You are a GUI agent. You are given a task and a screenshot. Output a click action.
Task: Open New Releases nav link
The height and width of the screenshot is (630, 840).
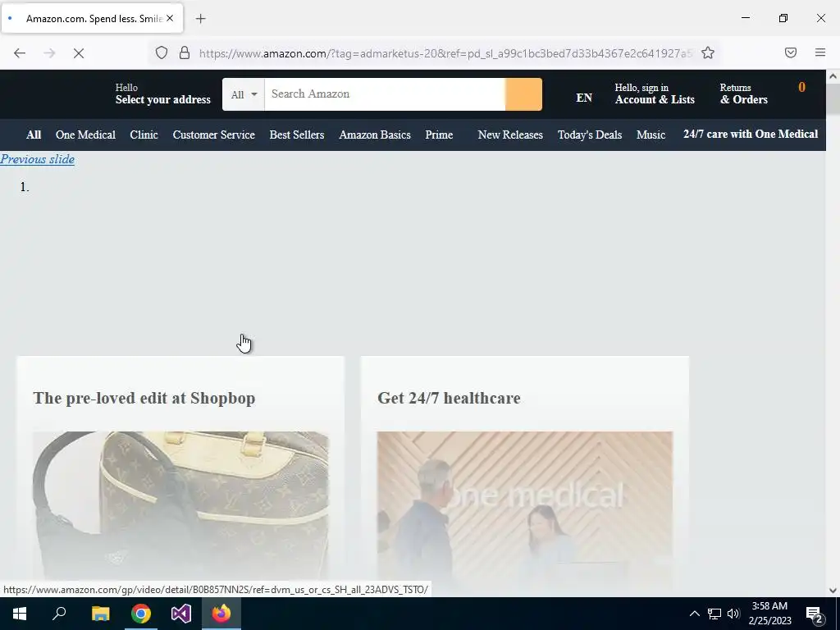coord(510,135)
